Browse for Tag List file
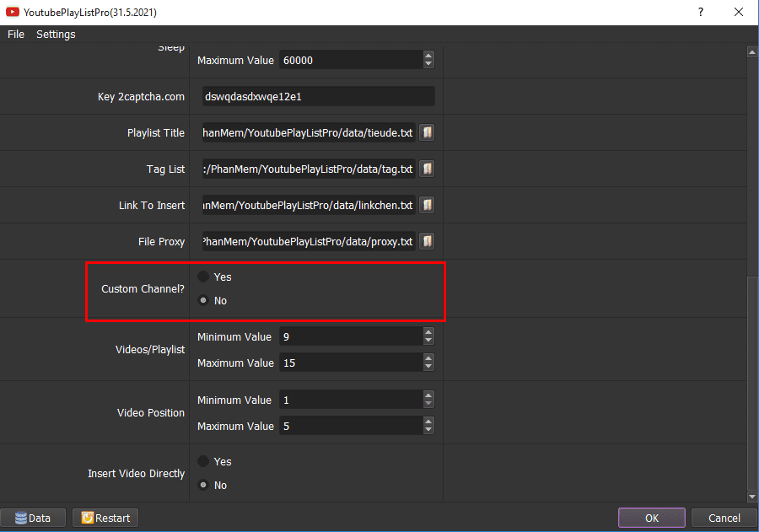This screenshot has height=532, width=759. tap(427, 169)
